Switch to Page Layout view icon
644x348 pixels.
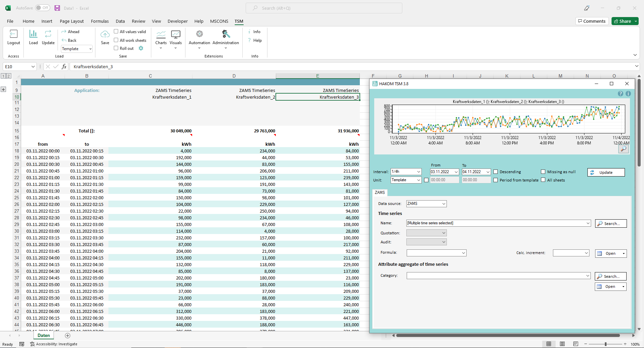(x=562, y=344)
